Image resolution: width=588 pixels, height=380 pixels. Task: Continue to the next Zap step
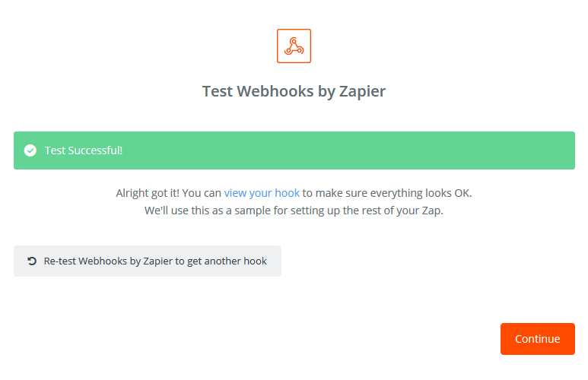click(x=537, y=339)
